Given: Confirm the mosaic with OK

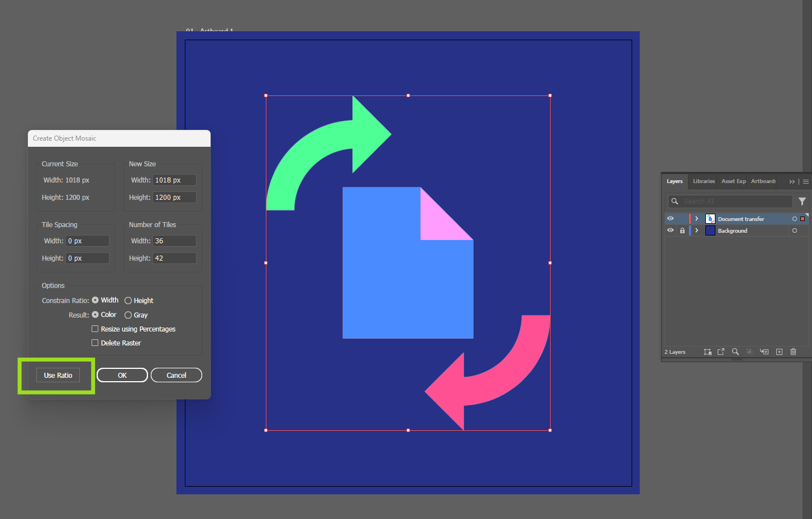Looking at the screenshot, I should coord(122,374).
